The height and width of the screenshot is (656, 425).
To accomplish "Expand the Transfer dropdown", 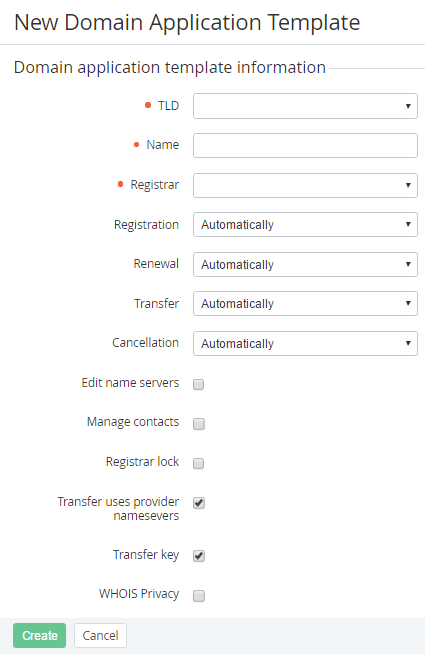I will click(x=305, y=303).
